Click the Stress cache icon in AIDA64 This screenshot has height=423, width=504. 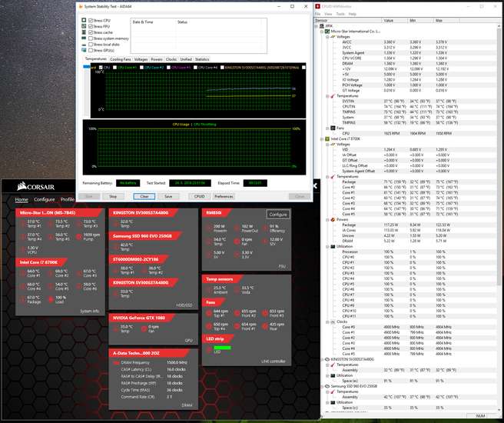pos(84,32)
